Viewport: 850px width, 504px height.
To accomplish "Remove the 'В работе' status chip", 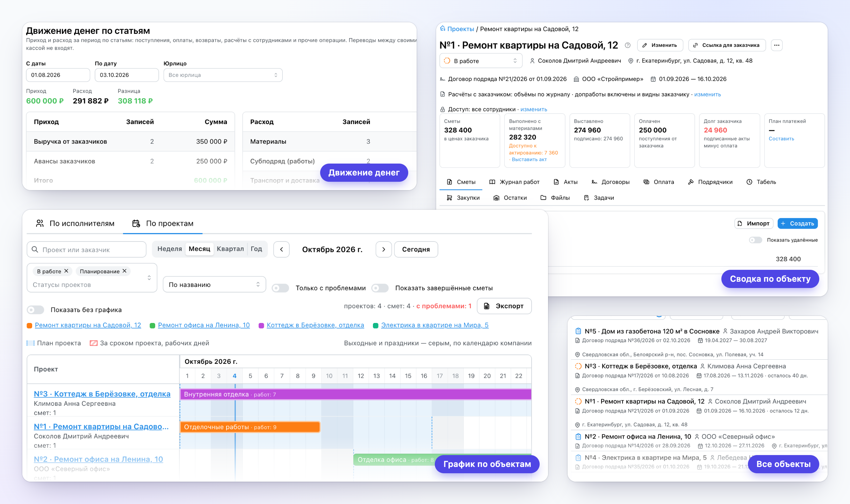I will pyautogui.click(x=66, y=271).
